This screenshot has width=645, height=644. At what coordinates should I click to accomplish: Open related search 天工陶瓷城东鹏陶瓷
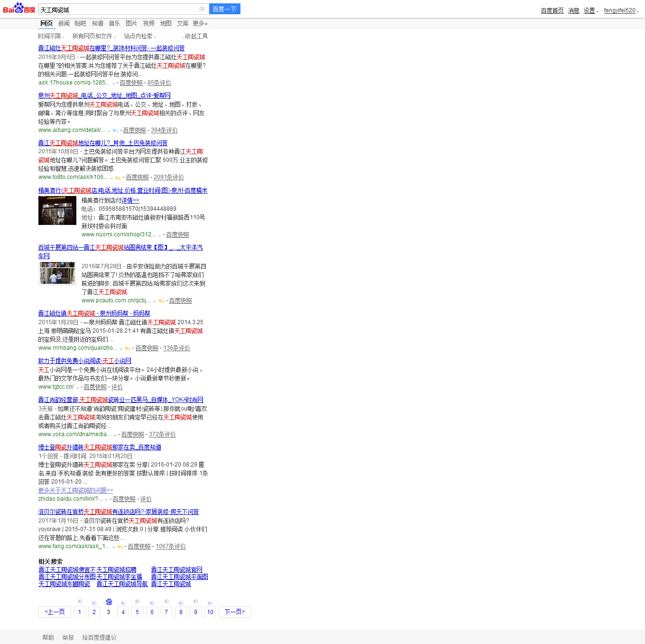click(x=64, y=584)
